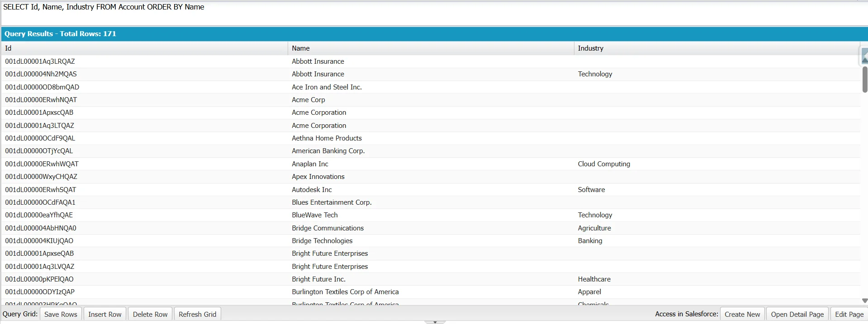The width and height of the screenshot is (868, 324).
Task: Click the Ace Iron and Steel Inc. name
Action: tap(431, 87)
